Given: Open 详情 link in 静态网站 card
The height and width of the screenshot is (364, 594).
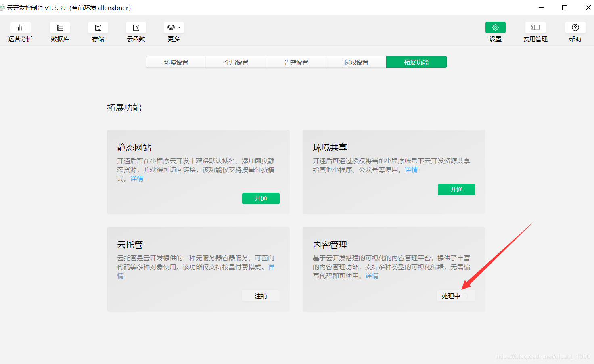Looking at the screenshot, I should pyautogui.click(x=137, y=179).
